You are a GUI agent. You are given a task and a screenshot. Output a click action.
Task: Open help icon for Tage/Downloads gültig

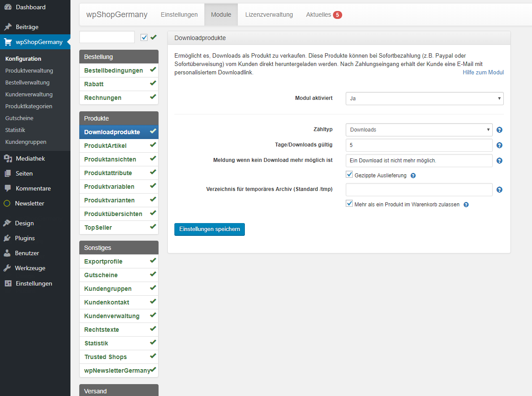499,145
